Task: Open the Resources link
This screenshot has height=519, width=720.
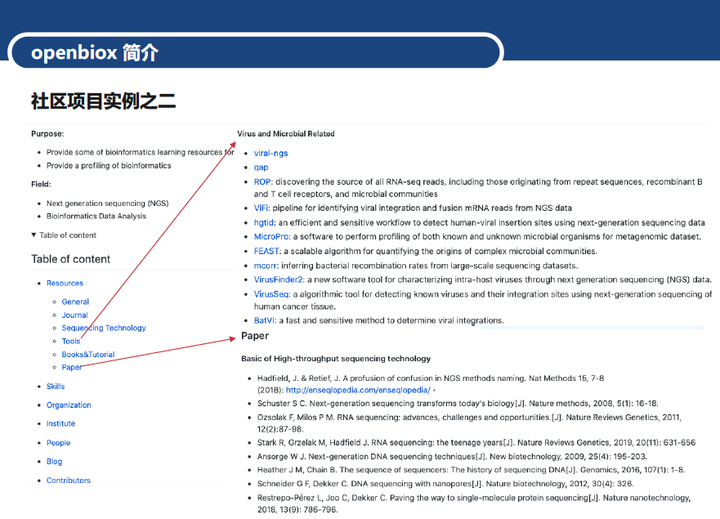Action: pyautogui.click(x=65, y=283)
